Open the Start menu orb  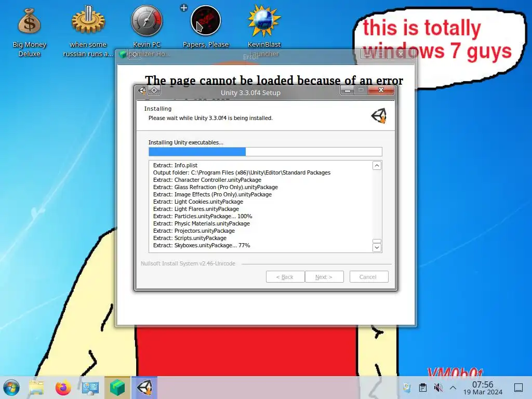click(11, 388)
